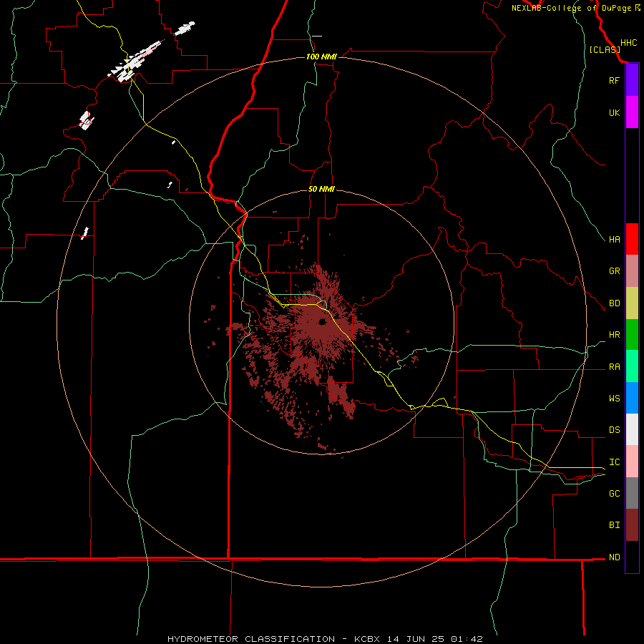Click the UK legend label text

pos(615,112)
